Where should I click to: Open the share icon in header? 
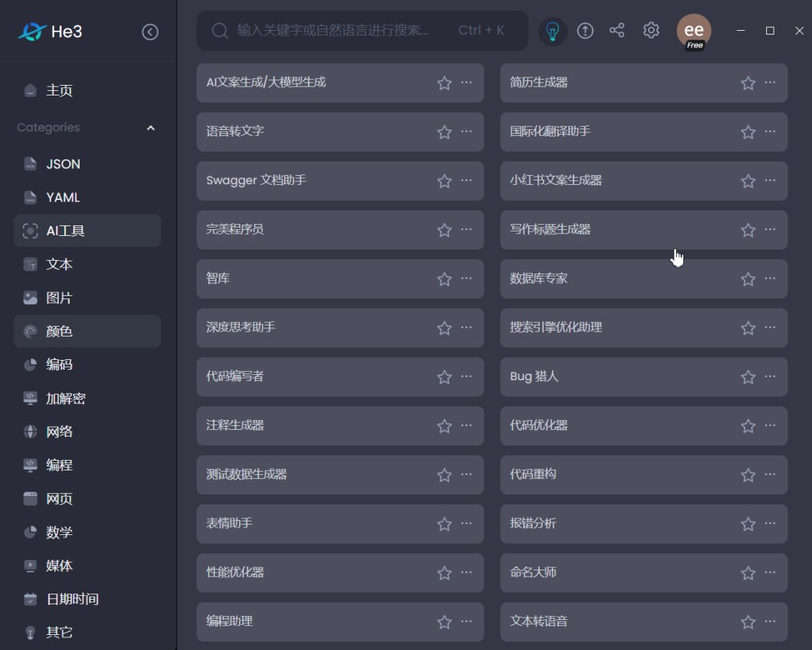tap(617, 31)
